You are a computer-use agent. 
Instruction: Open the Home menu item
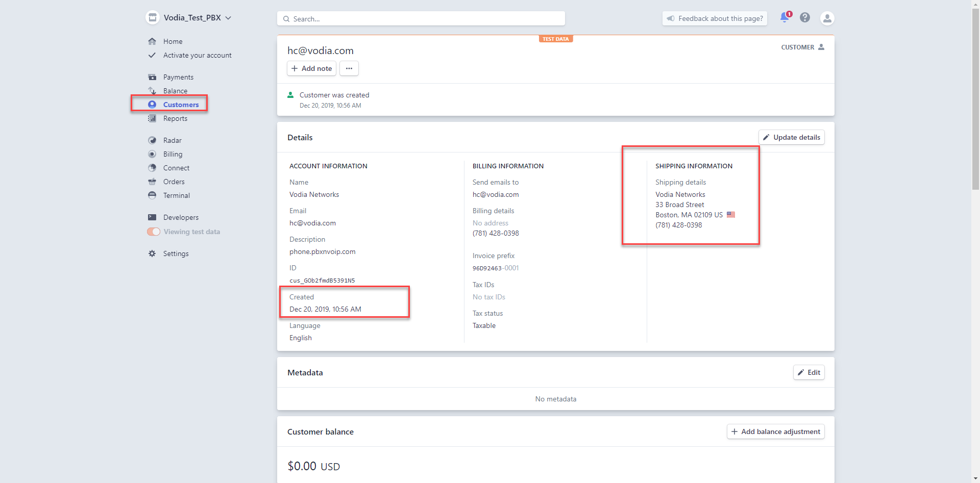coord(173,41)
